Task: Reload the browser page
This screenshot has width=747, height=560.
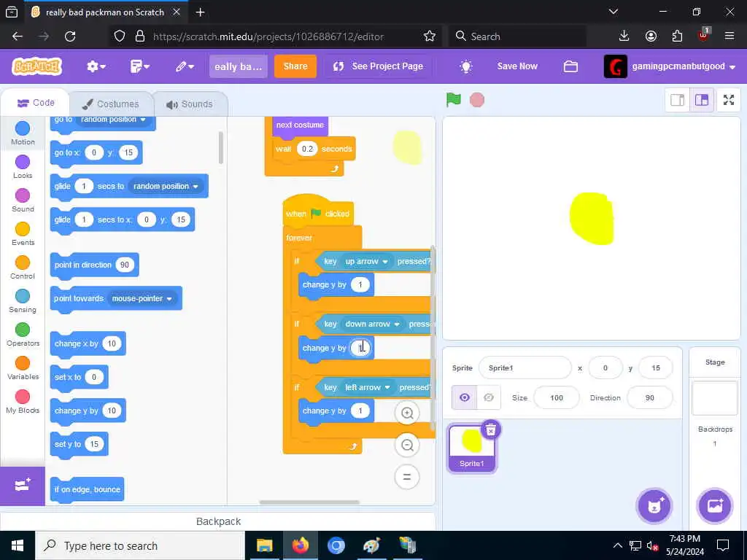Action: tap(70, 36)
